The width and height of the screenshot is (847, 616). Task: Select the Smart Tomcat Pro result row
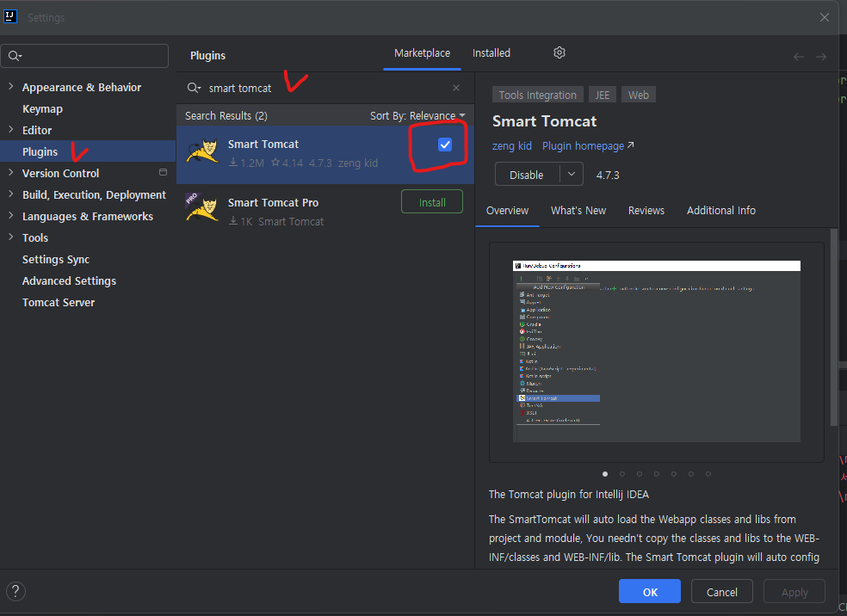[325, 212]
